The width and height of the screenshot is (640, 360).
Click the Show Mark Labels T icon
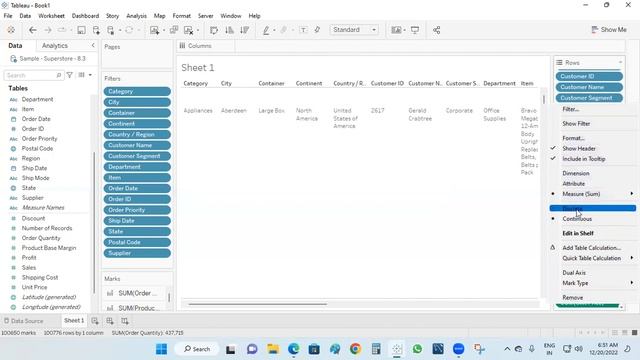303,30
